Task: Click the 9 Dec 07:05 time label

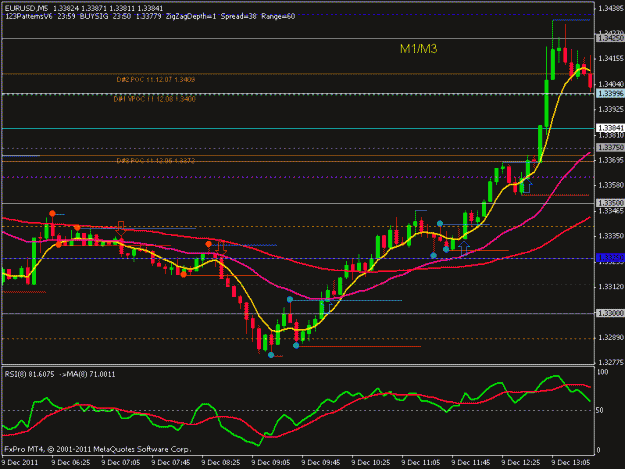Action: [121, 463]
